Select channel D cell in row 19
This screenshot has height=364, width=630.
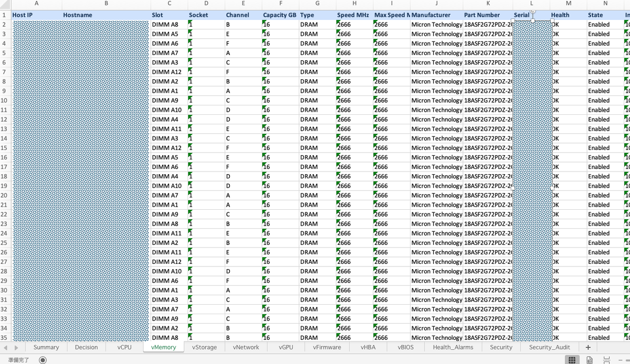243,186
